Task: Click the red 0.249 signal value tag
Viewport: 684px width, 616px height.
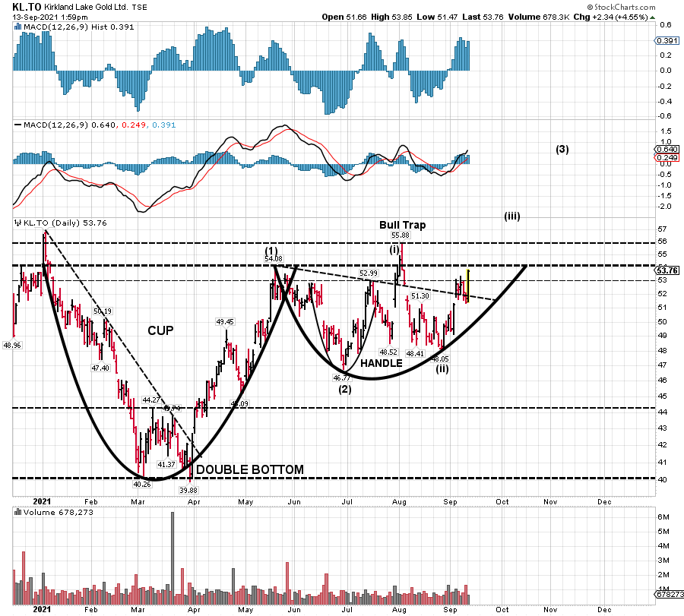Action: [666, 158]
